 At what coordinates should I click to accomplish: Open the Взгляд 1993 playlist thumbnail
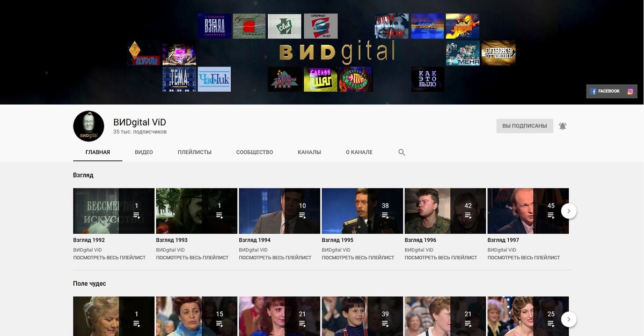196,211
